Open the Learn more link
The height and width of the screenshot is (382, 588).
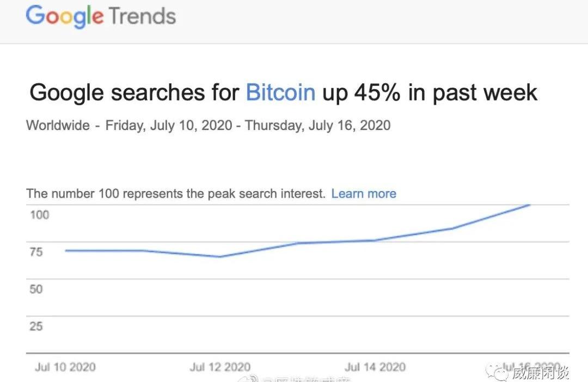[x=364, y=193]
